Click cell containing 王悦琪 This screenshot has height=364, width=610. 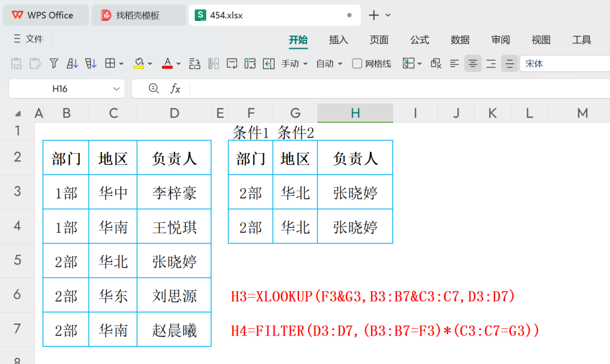[x=175, y=226]
